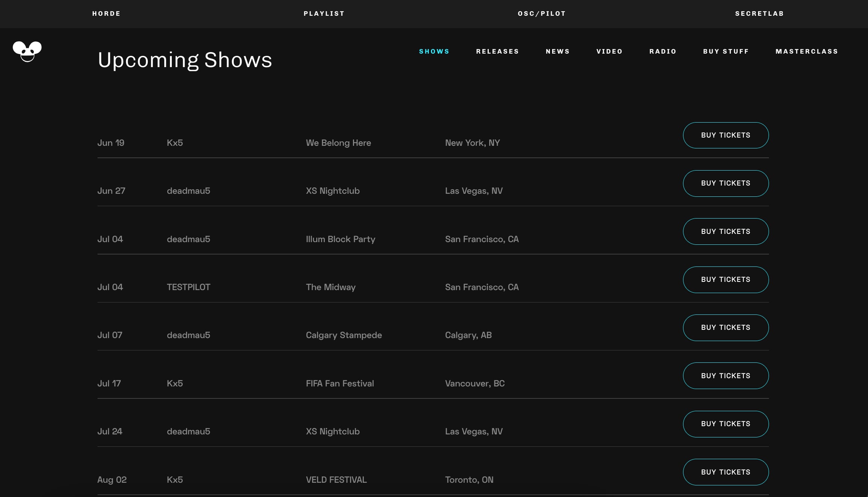The height and width of the screenshot is (497, 868).
Task: Open the SECRETLAB link in top bar
Action: pyautogui.click(x=760, y=13)
